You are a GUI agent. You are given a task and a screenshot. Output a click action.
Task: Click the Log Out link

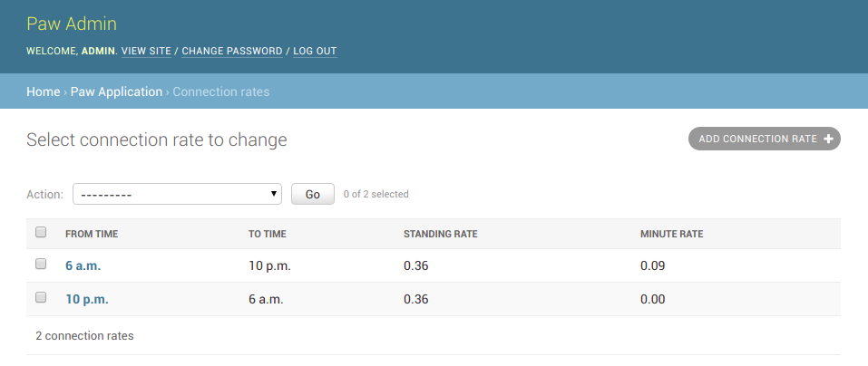tap(315, 51)
